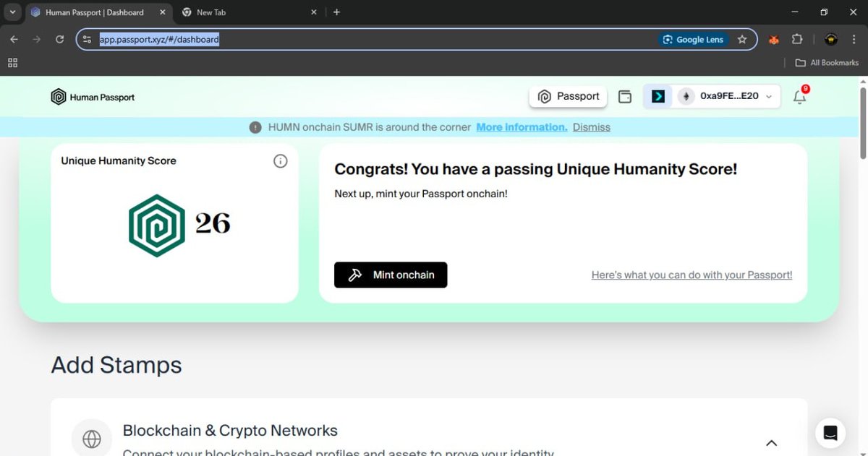Open the Chrome three-dot menu

(x=854, y=40)
